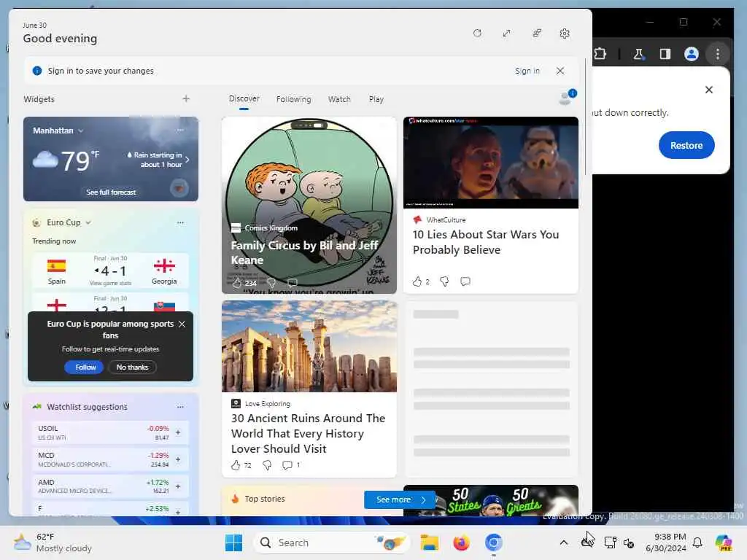Like the Family Circus article
This screenshot has width=747, height=560.
click(x=237, y=283)
